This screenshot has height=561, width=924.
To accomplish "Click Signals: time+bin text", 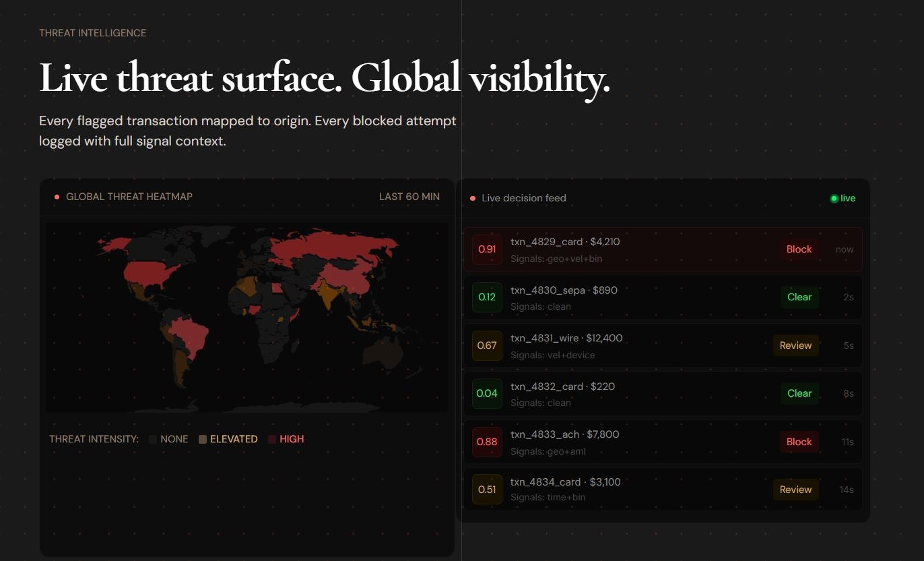I will [548, 497].
